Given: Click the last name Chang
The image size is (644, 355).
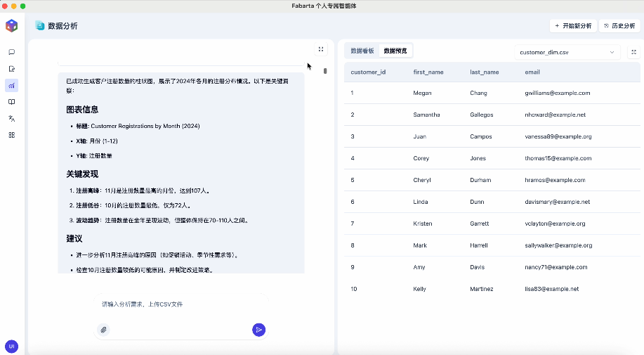Looking at the screenshot, I should (x=478, y=93).
